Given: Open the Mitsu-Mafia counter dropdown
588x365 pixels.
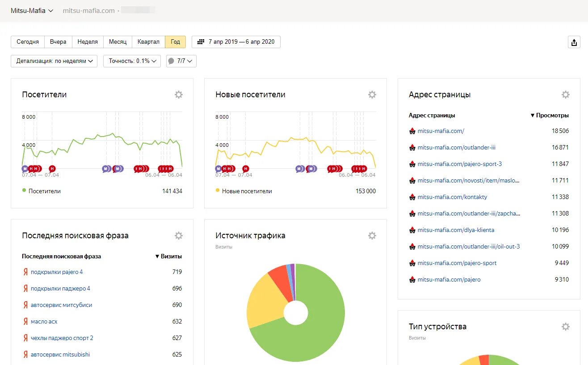Looking at the screenshot, I should [x=32, y=10].
